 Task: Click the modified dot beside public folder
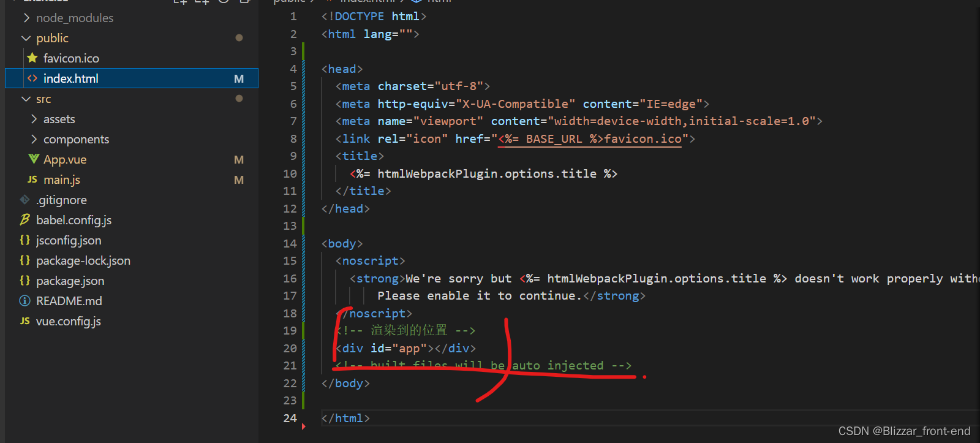tap(239, 38)
